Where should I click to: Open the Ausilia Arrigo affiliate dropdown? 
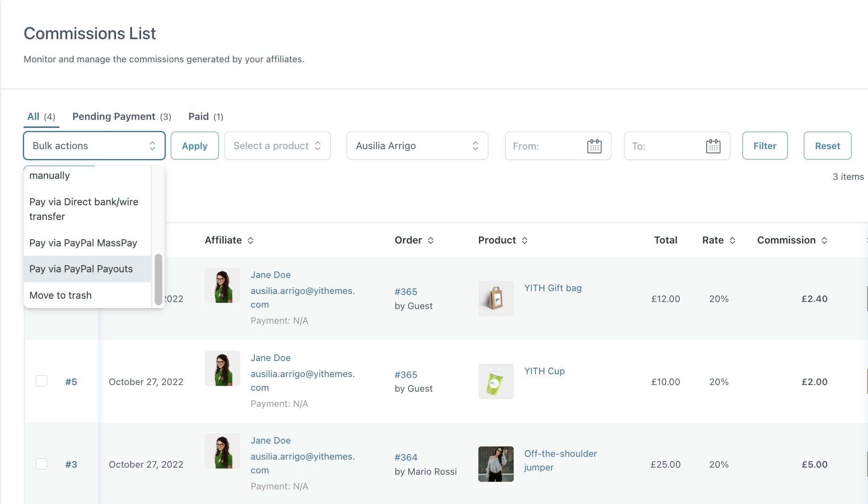(x=417, y=146)
